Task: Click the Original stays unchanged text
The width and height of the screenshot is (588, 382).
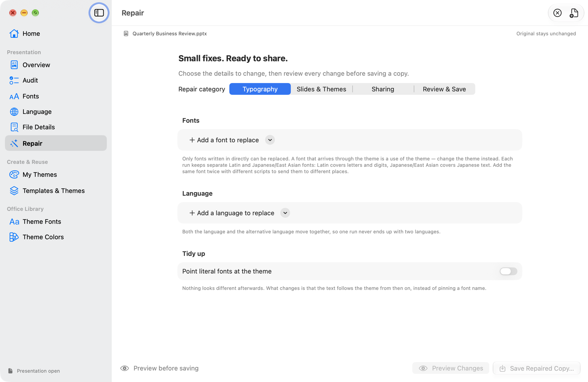Action: [546, 33]
